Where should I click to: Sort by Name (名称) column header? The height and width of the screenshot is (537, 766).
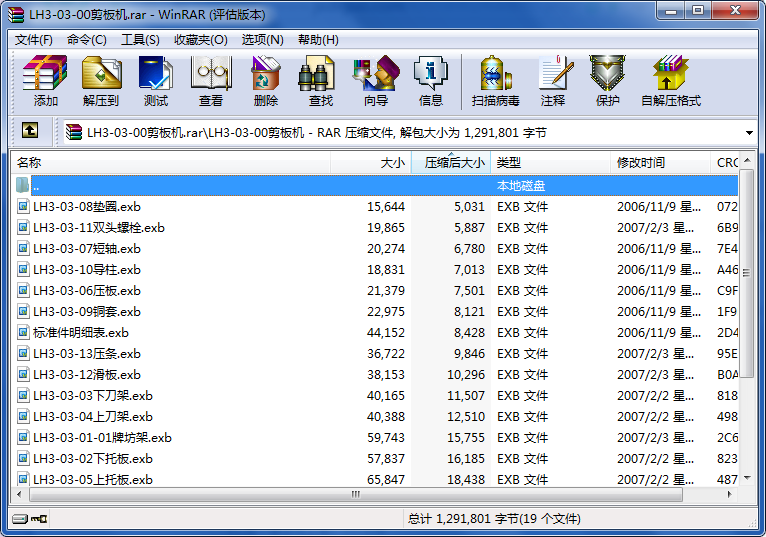(171, 163)
